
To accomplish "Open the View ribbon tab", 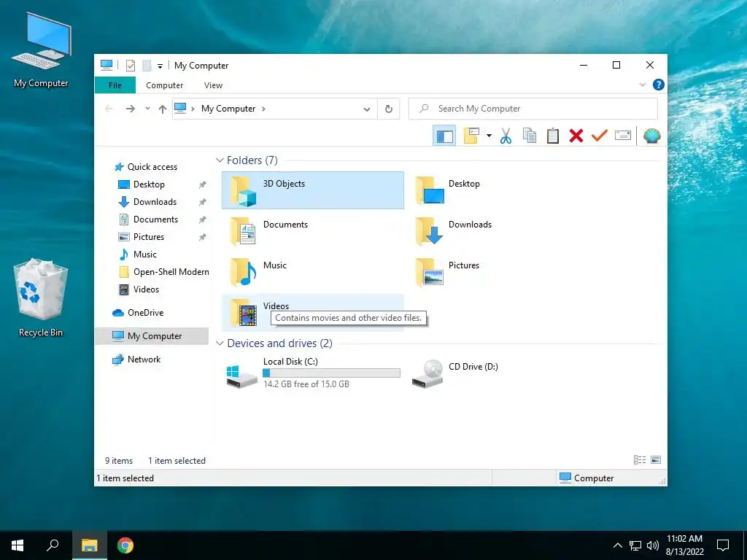I will tap(213, 85).
